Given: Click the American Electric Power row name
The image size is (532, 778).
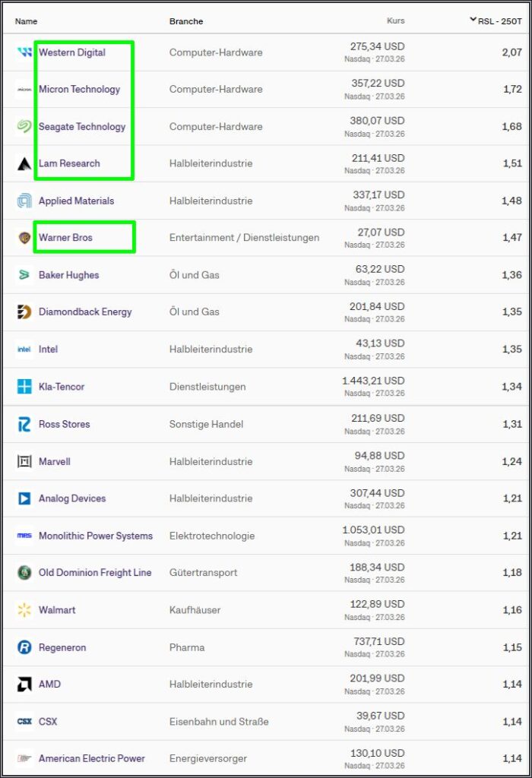Looking at the screenshot, I should (x=92, y=758).
